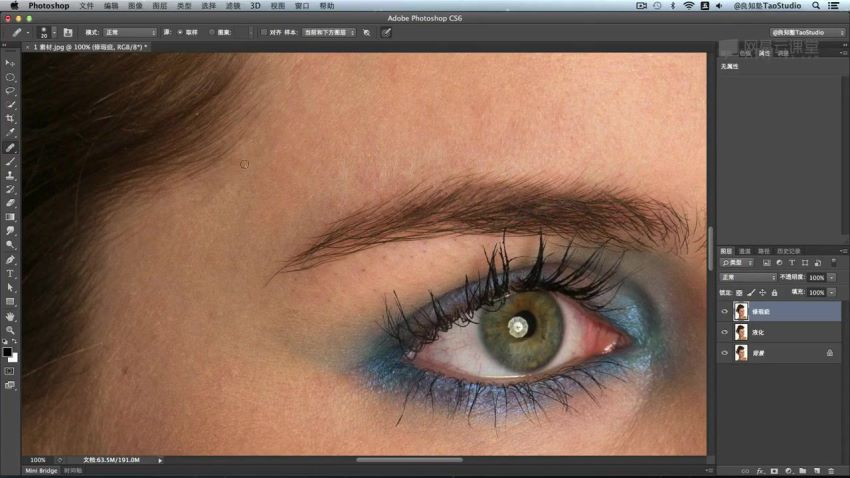Select the Lasso tool
Viewport: 850px width, 478px height.
pos(10,91)
